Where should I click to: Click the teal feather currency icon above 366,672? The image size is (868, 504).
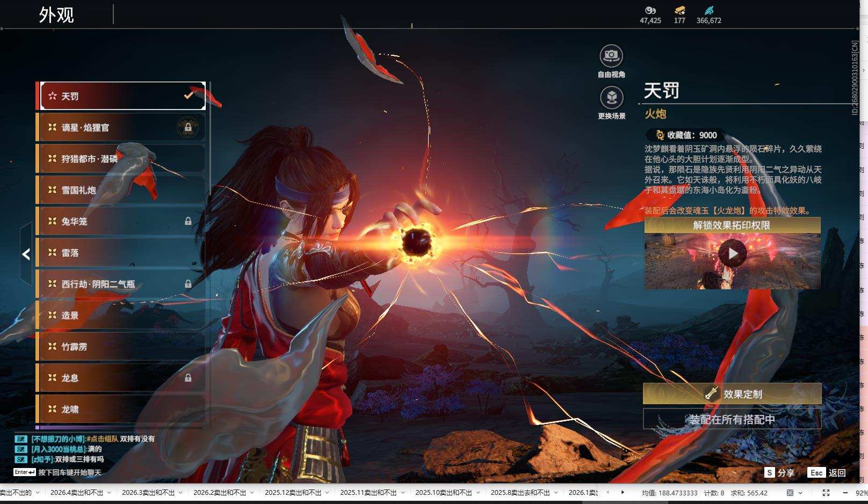click(709, 10)
